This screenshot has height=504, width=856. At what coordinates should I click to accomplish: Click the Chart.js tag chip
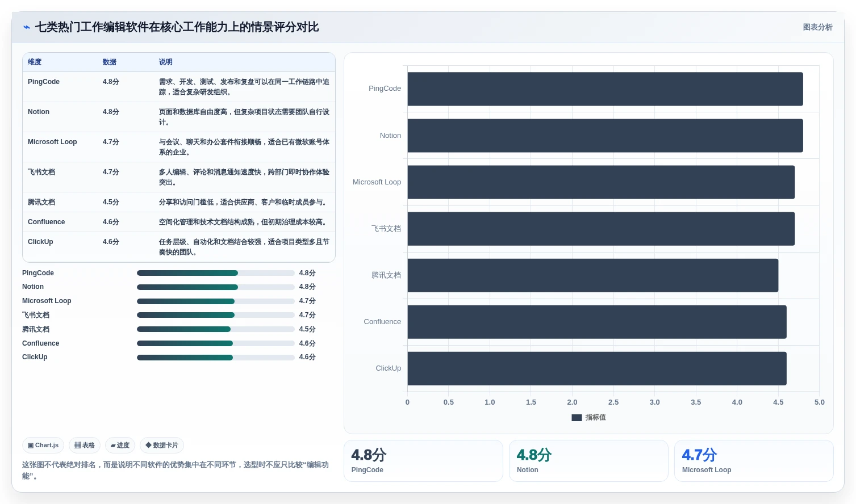(x=43, y=446)
